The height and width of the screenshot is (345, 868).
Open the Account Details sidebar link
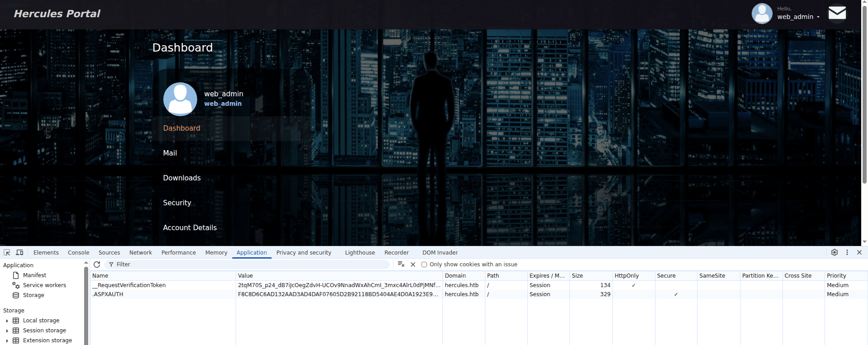[x=190, y=228]
